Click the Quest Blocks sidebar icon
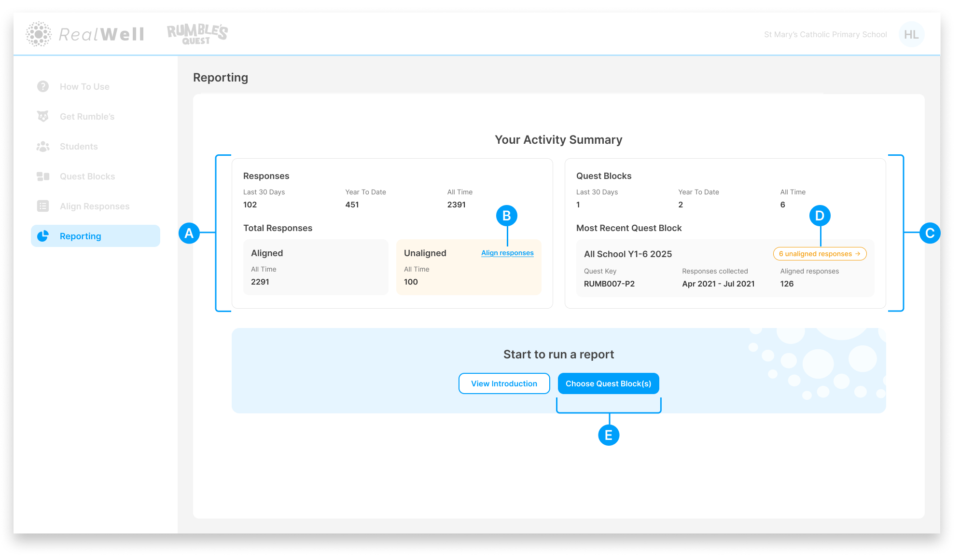The width and height of the screenshot is (960, 560). (x=43, y=176)
